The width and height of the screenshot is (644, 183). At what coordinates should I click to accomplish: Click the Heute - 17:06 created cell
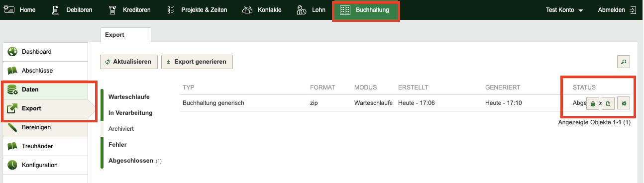(x=417, y=103)
